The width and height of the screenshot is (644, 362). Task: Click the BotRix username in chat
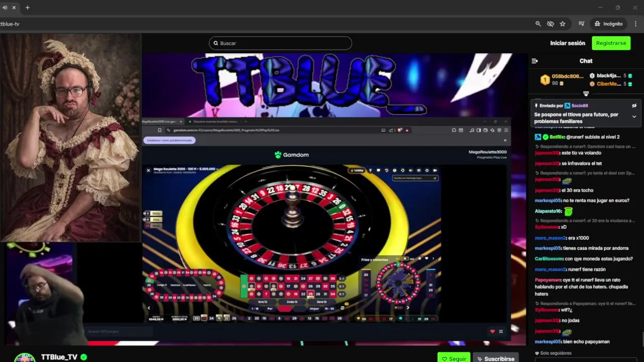557,137
